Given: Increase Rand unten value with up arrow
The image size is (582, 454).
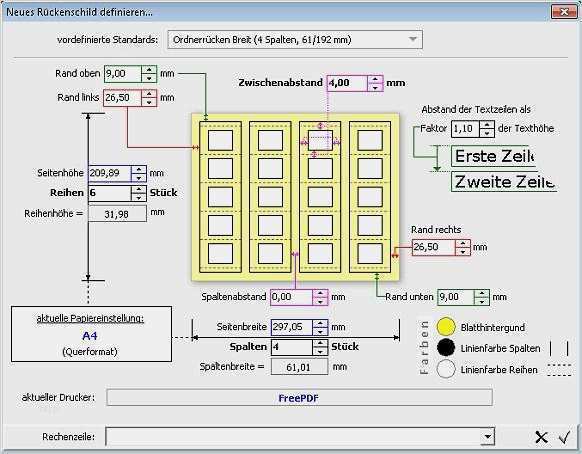Looking at the screenshot, I should pos(482,293).
